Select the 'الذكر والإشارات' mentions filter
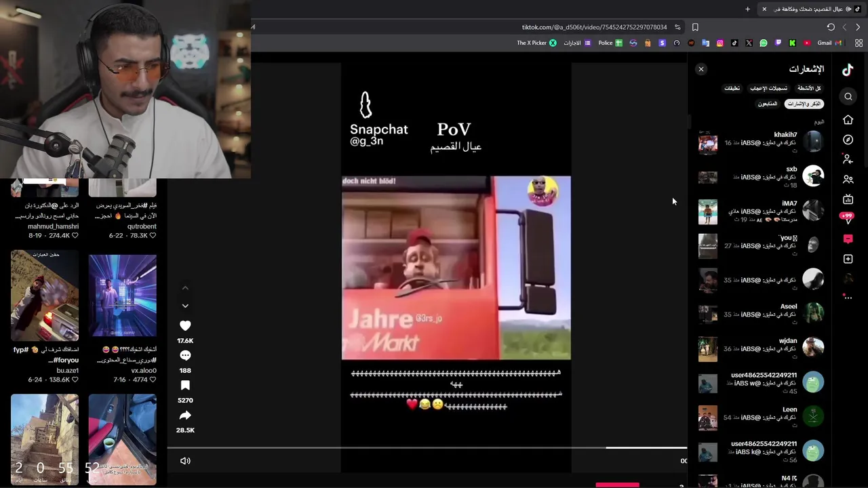 (804, 104)
